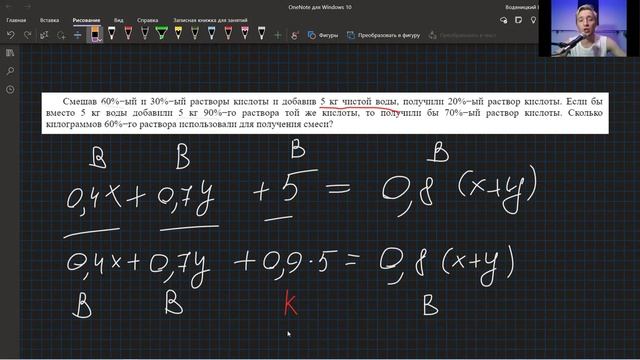Choose the insert space tool
Screen dimensions: 640x360
tap(77, 36)
